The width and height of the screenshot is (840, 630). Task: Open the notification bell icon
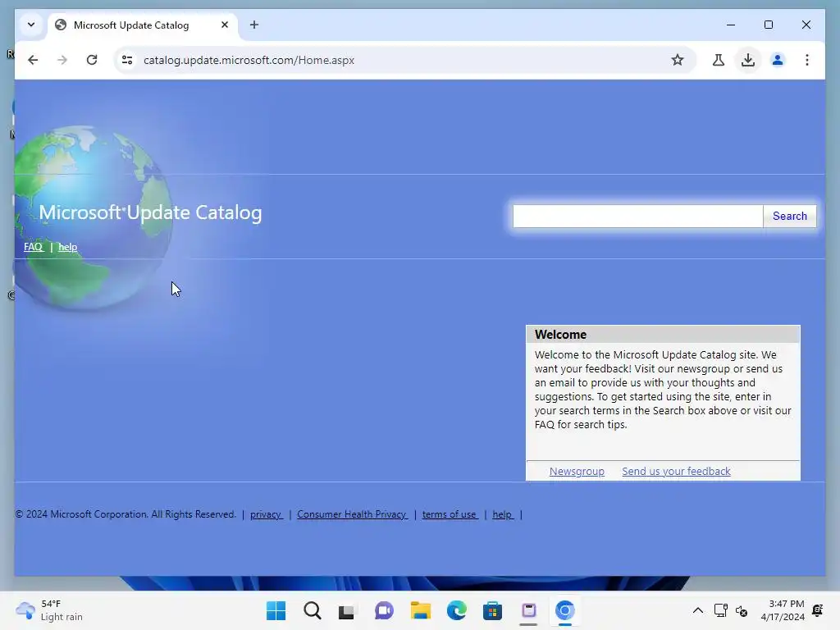818,610
